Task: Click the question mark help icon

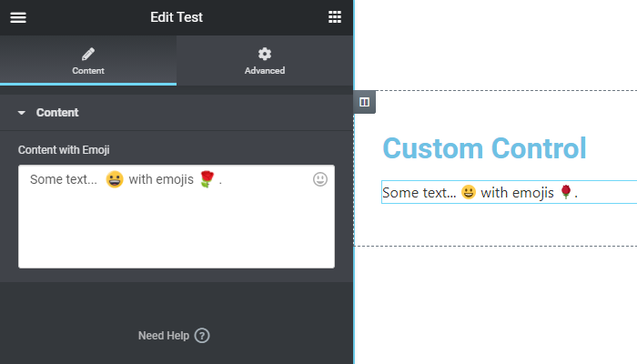Action: [x=202, y=336]
